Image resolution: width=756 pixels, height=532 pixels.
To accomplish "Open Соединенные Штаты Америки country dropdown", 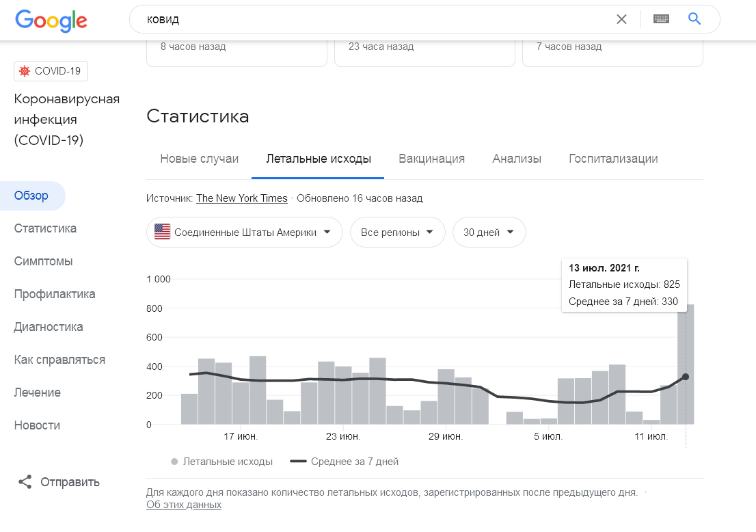I will pos(245,232).
